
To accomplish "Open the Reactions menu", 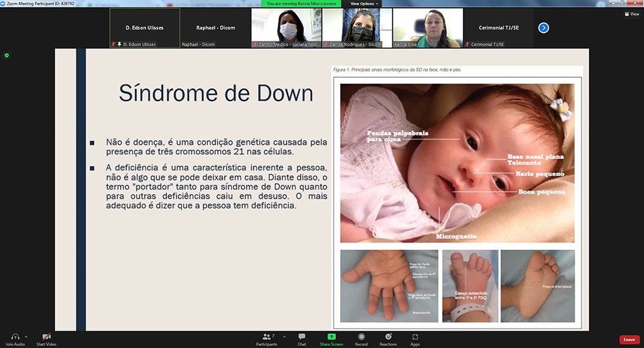I will 388,337.
